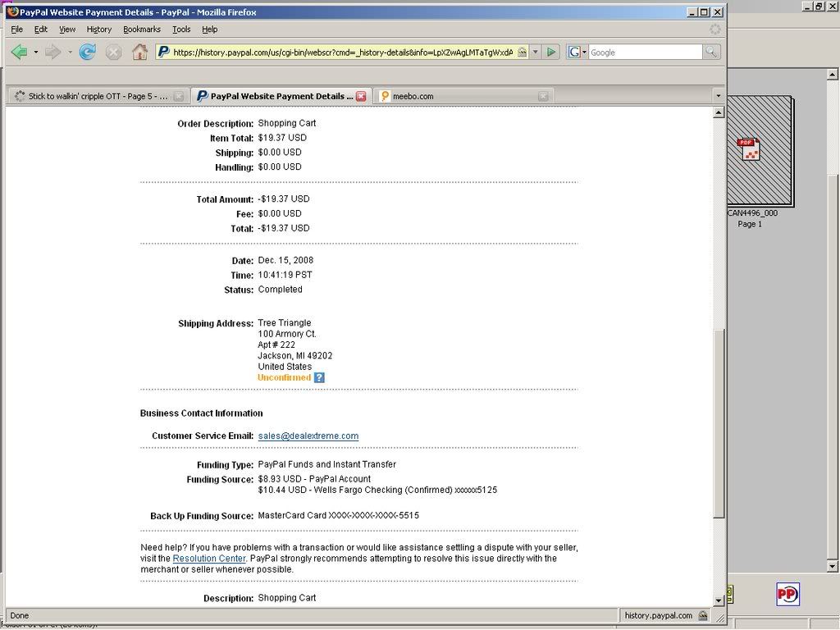Click the green Go arrow button
This screenshot has width=840, height=630.
(550, 52)
